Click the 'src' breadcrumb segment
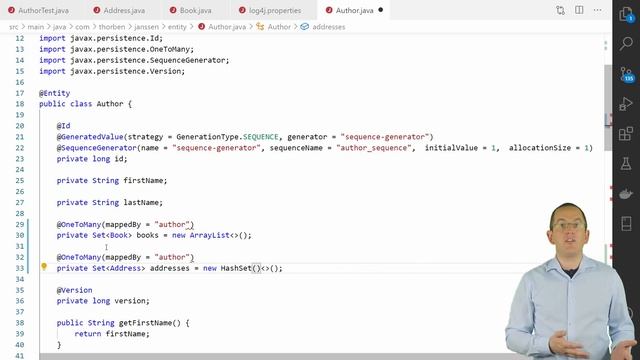This screenshot has width=640, height=360. 13,27
